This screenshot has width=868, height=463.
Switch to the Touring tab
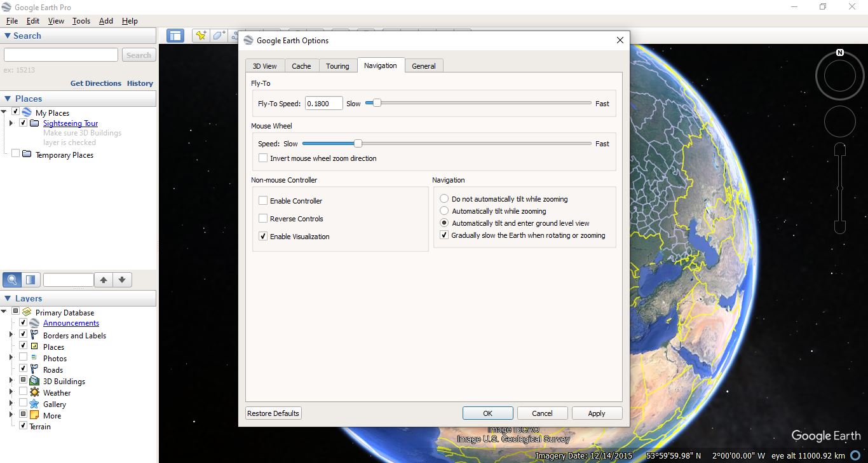coord(337,66)
